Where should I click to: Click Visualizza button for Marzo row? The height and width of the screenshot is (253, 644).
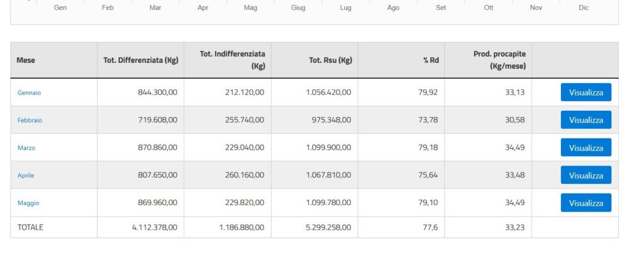[x=586, y=147]
